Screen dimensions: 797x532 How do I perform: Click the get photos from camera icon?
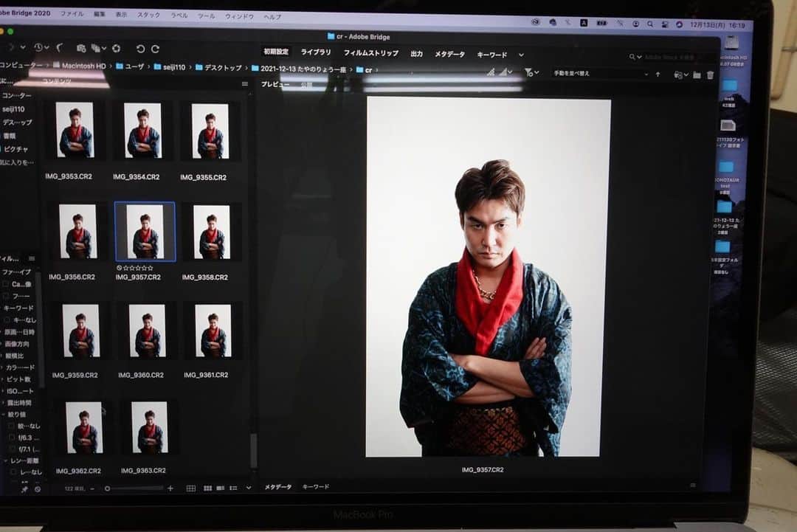pos(81,48)
